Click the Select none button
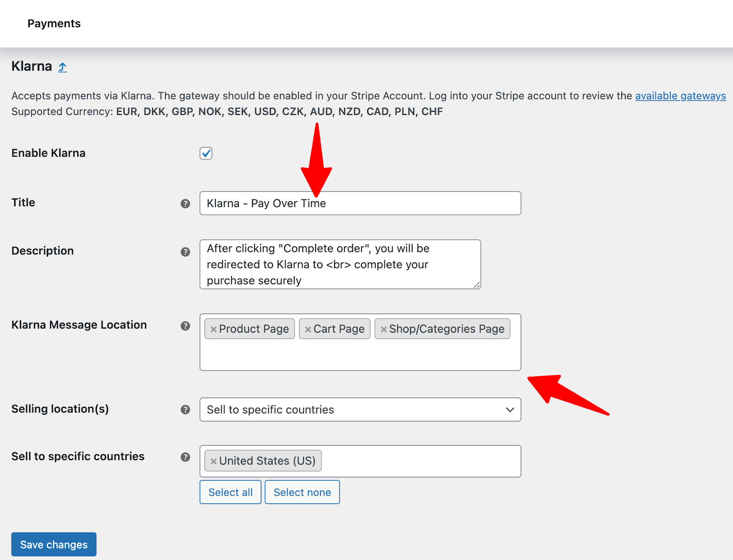Image resolution: width=733 pixels, height=560 pixels. 302,492
